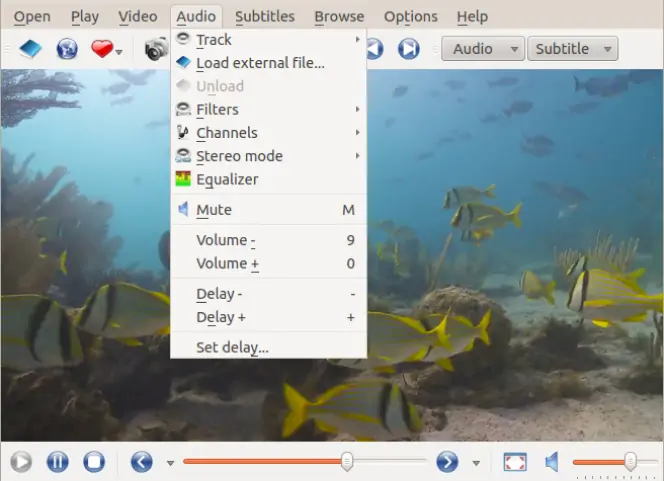Select Delay - menu entry
Viewport: 664px width, 481px height.
pyautogui.click(x=268, y=294)
